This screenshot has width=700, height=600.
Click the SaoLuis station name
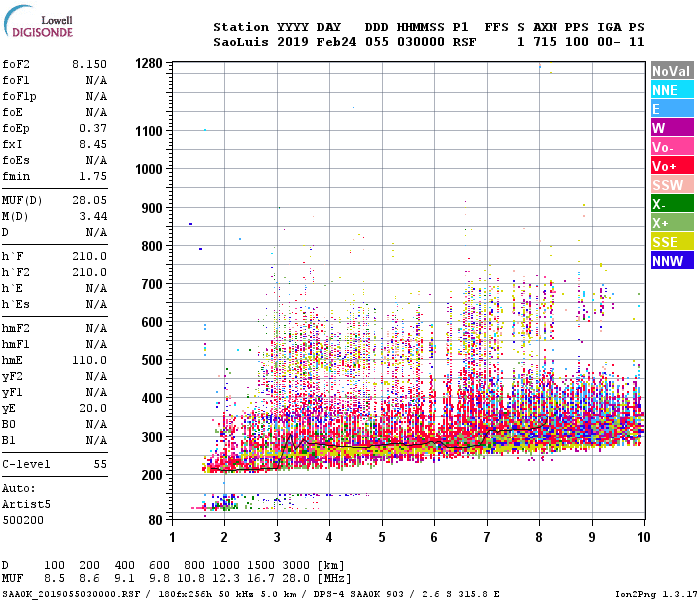[x=241, y=42]
